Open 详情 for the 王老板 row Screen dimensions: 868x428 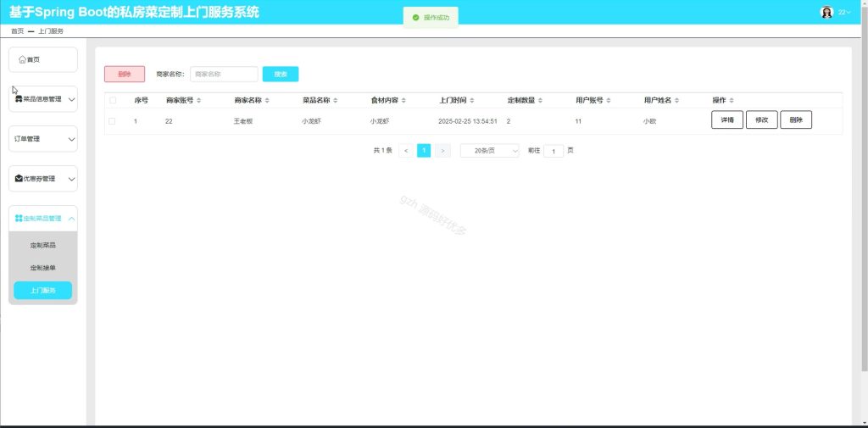click(727, 120)
